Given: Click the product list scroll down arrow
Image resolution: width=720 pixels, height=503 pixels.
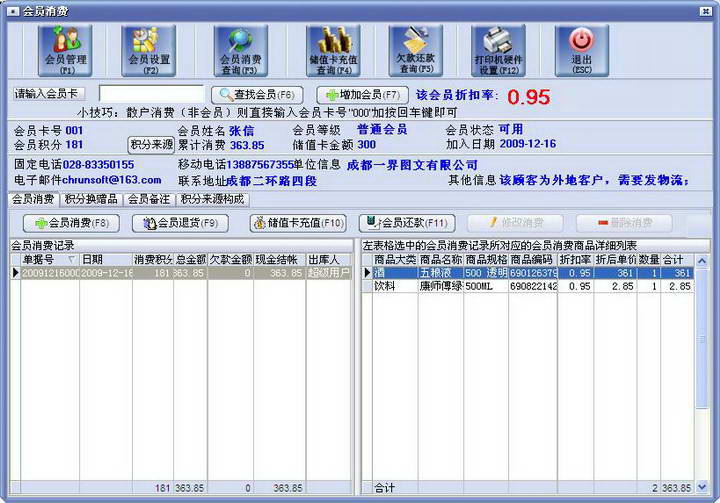Looking at the screenshot, I should tap(702, 487).
